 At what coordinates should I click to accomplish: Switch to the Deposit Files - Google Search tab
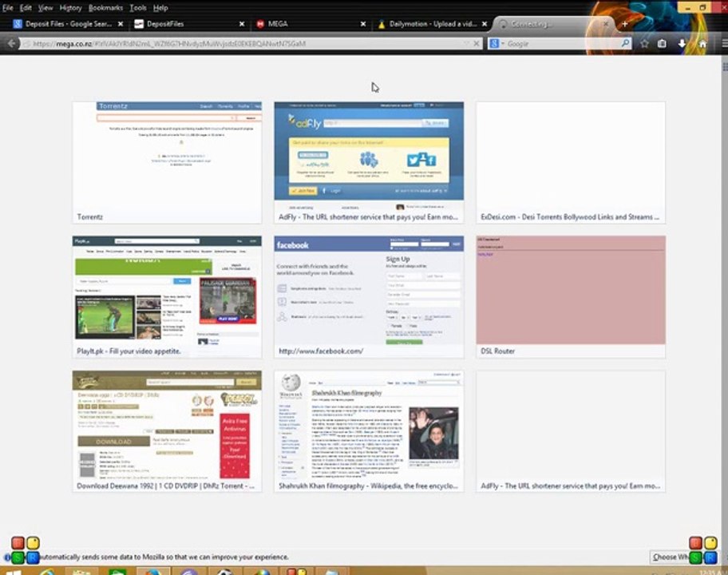68,24
